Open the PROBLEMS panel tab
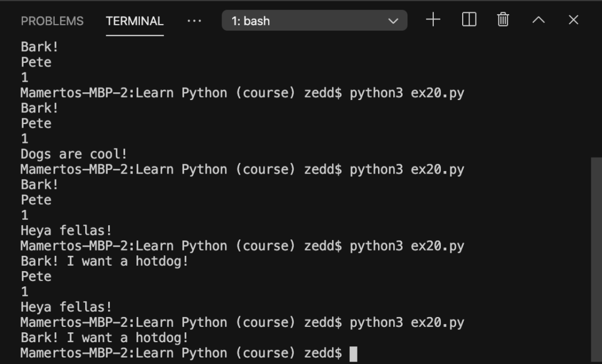This screenshot has width=602, height=364. (x=52, y=21)
